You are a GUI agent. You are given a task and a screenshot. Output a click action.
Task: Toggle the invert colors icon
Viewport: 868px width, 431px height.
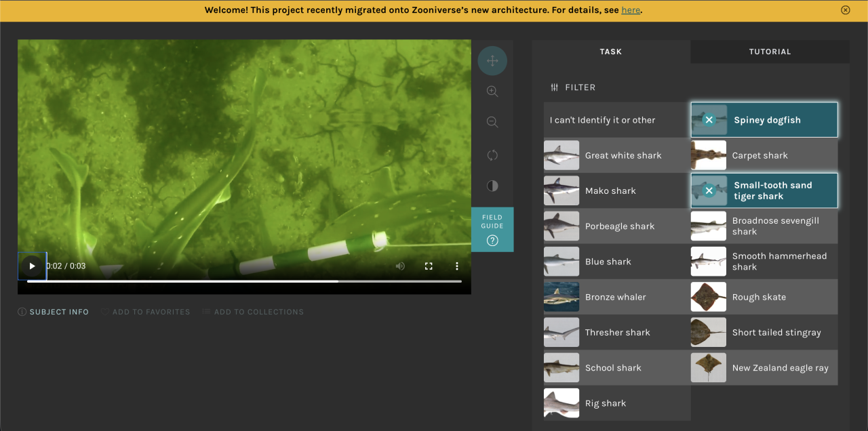click(492, 186)
